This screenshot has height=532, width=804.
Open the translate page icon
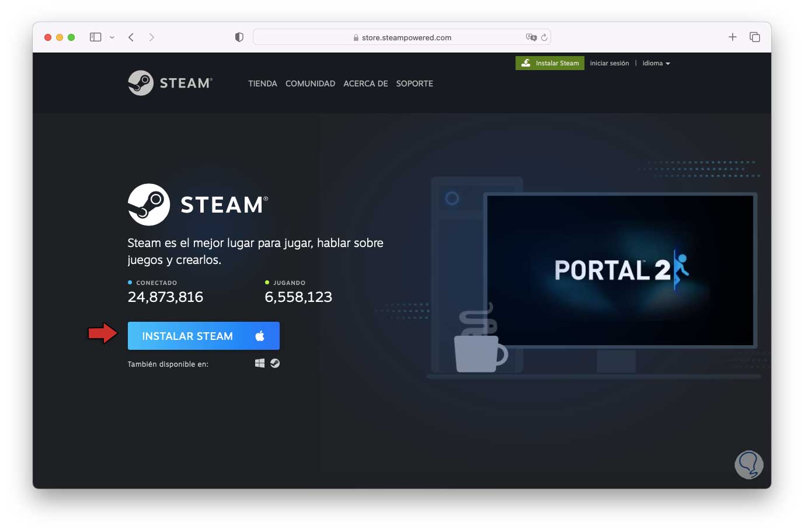click(531, 37)
